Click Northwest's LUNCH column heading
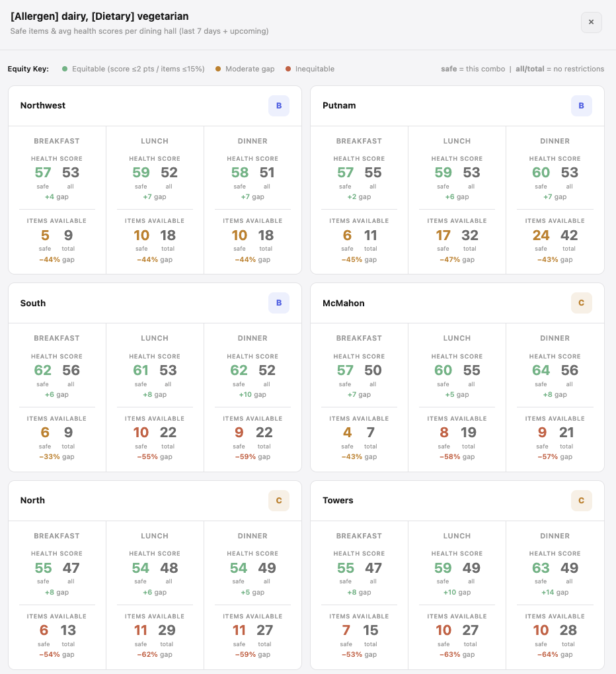The image size is (616, 674). click(155, 141)
